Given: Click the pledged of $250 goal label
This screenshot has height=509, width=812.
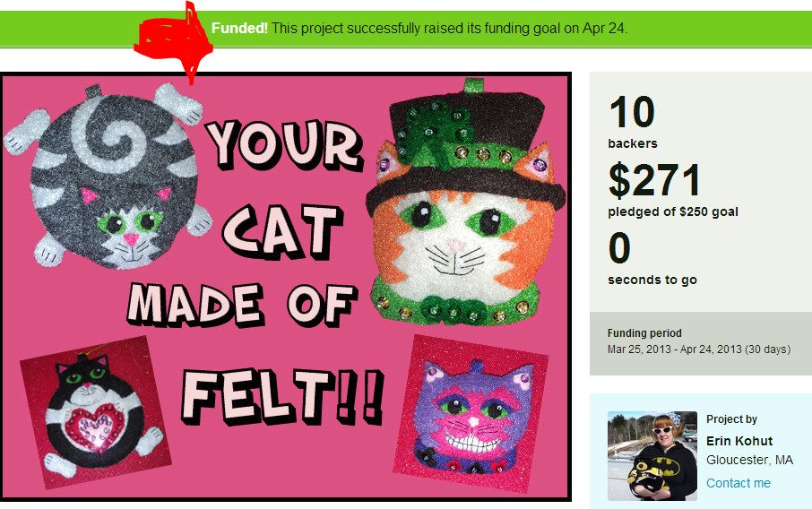Looking at the screenshot, I should point(673,211).
